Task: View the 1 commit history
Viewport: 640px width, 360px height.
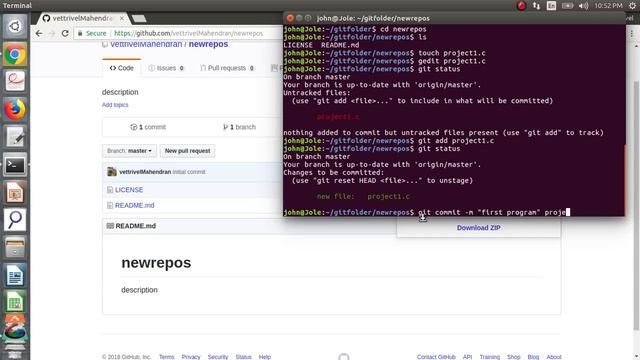Action: pos(148,127)
